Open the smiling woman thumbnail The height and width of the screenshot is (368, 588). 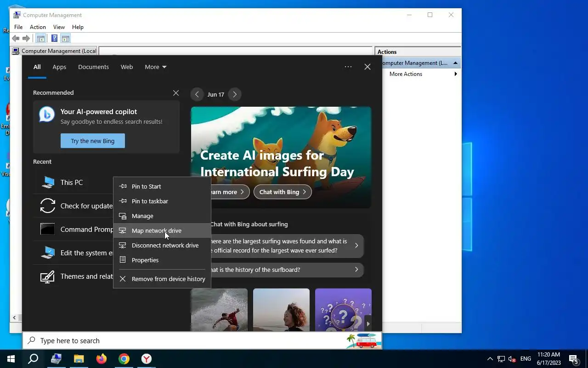pos(281,310)
